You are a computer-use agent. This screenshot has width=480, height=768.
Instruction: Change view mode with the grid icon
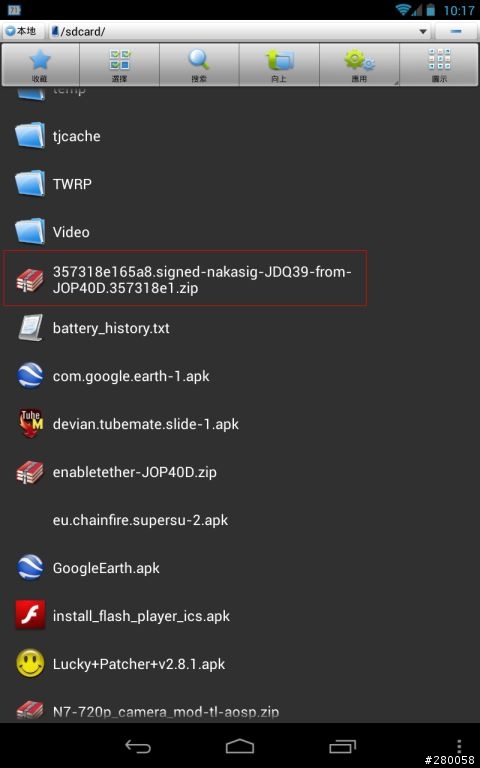tap(439, 65)
